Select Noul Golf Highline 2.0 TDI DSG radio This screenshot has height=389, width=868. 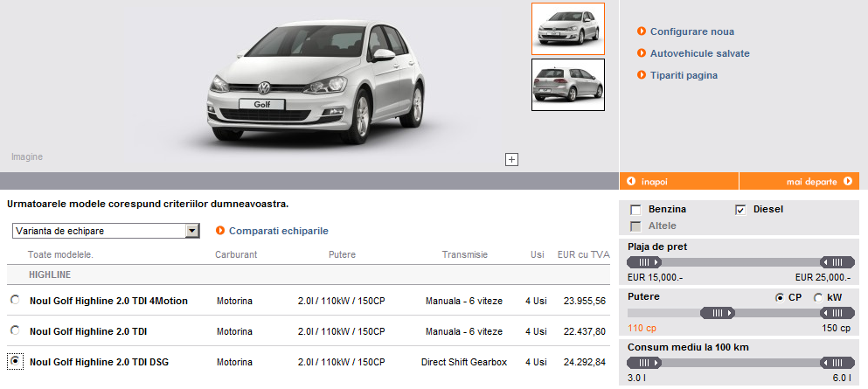coord(15,361)
